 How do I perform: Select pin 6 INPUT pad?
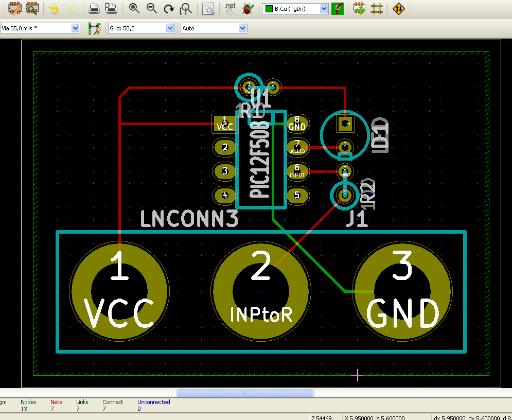coord(297,171)
